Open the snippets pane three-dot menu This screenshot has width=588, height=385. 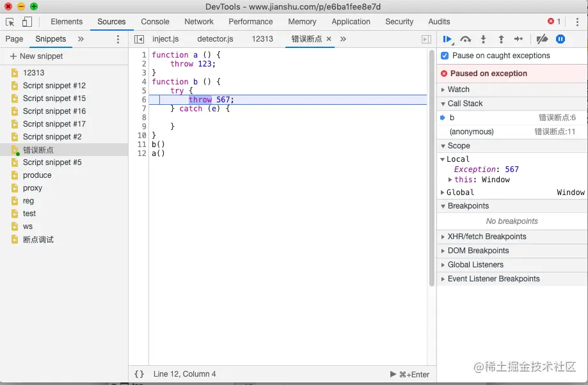118,39
